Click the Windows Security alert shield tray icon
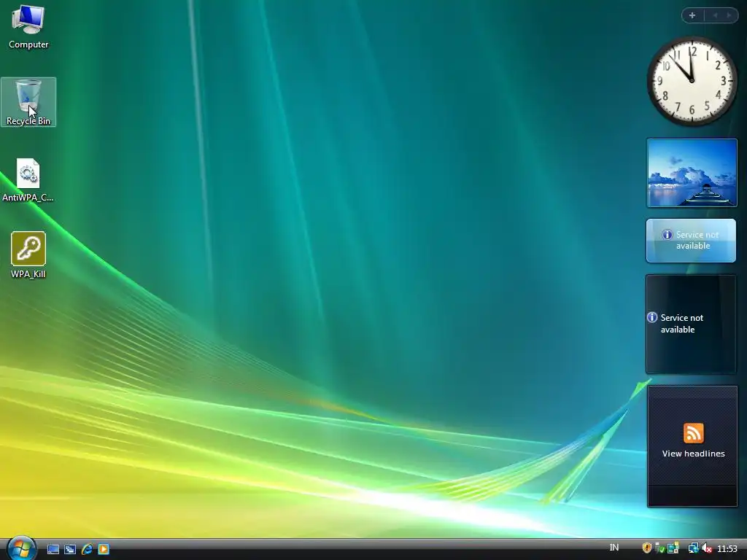Viewport: 747px width, 560px height. pyautogui.click(x=646, y=548)
